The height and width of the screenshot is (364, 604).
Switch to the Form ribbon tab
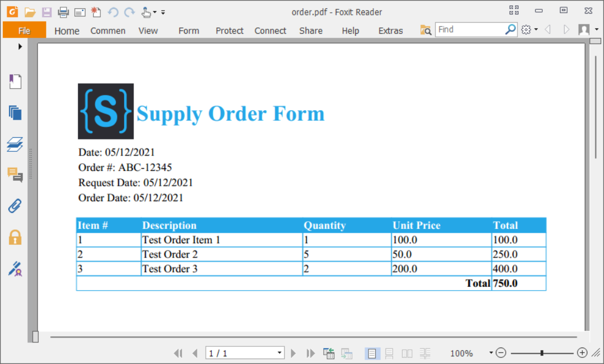tap(189, 31)
